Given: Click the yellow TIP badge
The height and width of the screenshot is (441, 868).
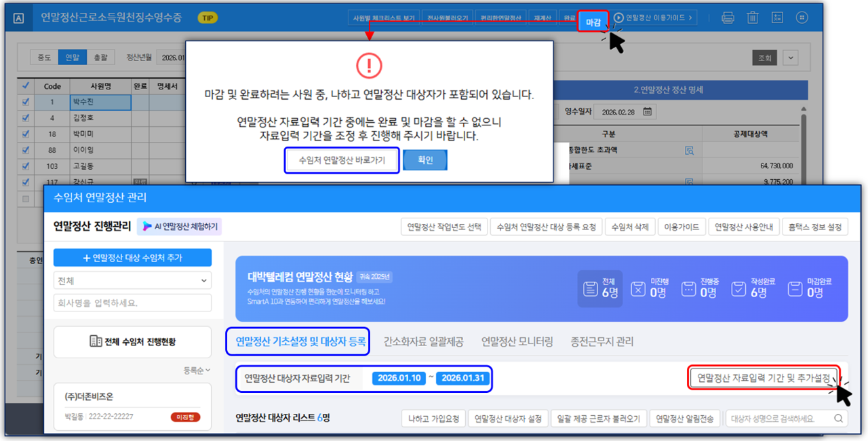Looking at the screenshot, I should coord(208,18).
